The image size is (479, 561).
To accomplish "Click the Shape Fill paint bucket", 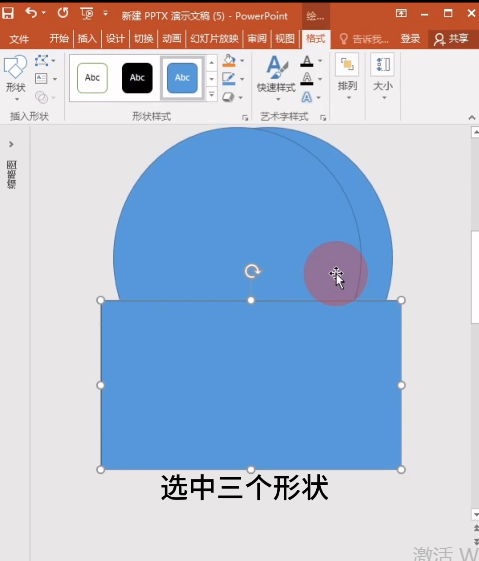I will pos(229,60).
